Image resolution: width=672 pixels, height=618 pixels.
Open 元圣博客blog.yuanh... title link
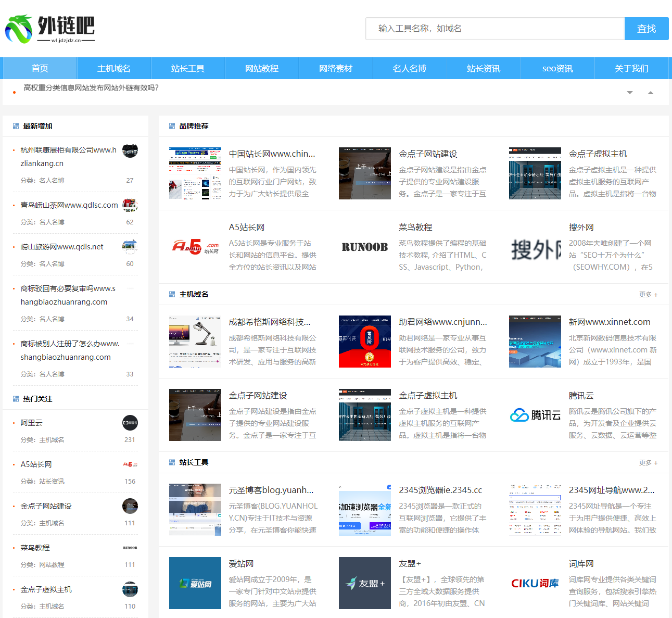pyautogui.click(x=271, y=490)
